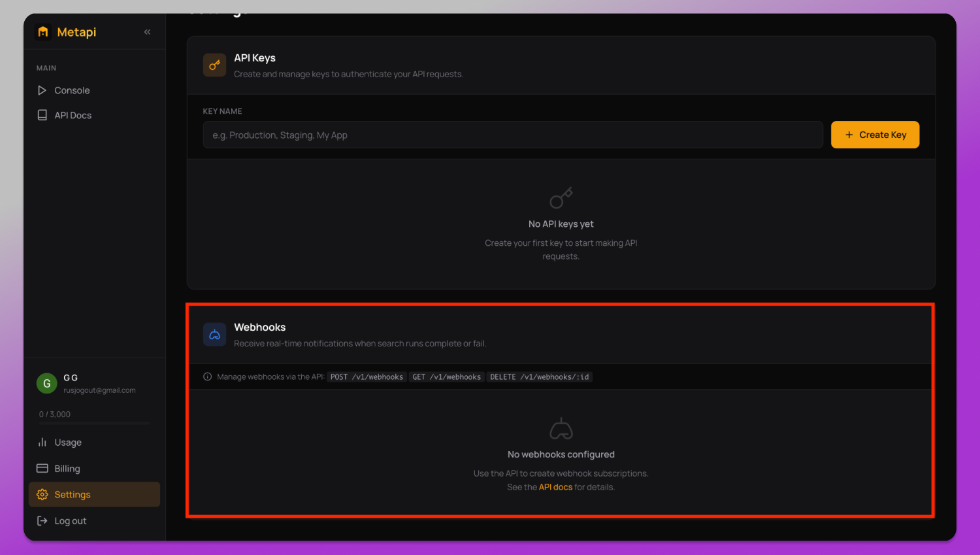Image resolution: width=980 pixels, height=555 pixels.
Task: Click the green G user avatar
Action: (46, 384)
